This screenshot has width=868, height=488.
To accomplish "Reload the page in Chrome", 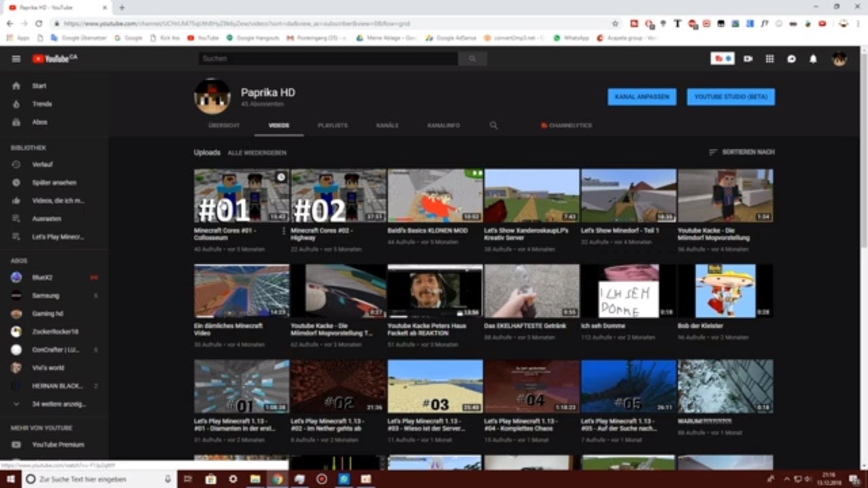I will (x=39, y=23).
